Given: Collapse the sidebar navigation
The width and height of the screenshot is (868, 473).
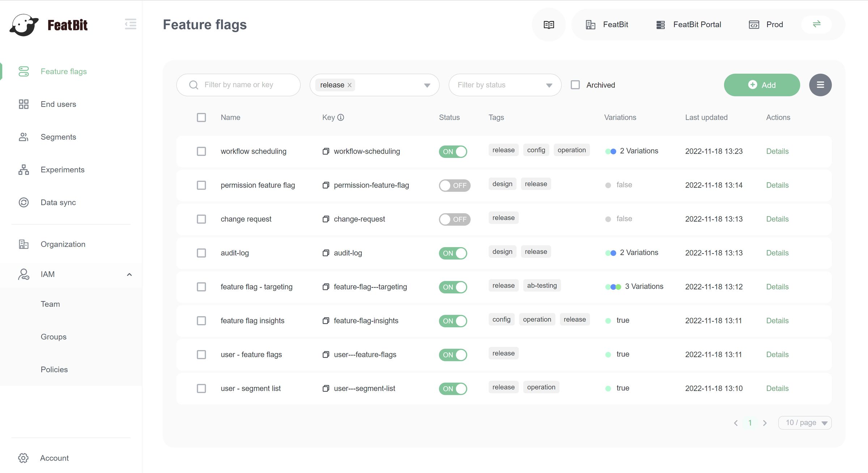Looking at the screenshot, I should click(131, 24).
